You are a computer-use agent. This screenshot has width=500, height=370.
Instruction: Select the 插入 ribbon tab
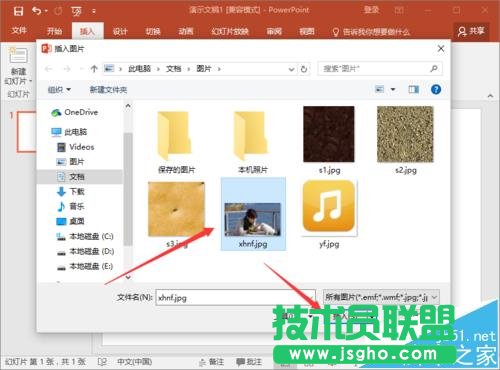[87, 31]
